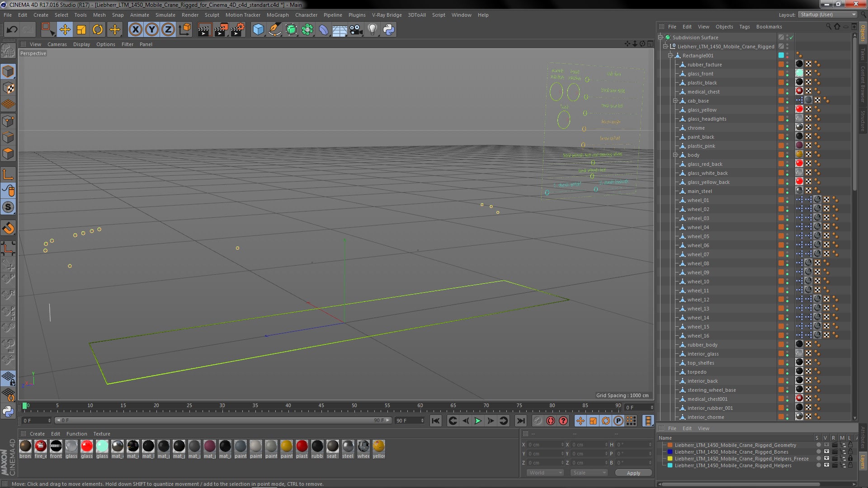The image size is (868, 488).
Task: Add a Cube primitive object
Action: (258, 30)
